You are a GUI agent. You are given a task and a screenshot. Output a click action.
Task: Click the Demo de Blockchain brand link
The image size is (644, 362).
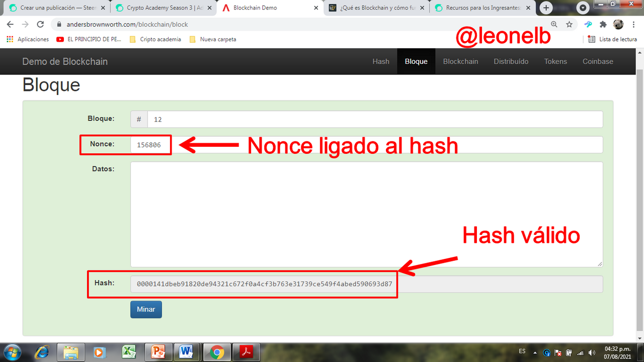click(65, 61)
